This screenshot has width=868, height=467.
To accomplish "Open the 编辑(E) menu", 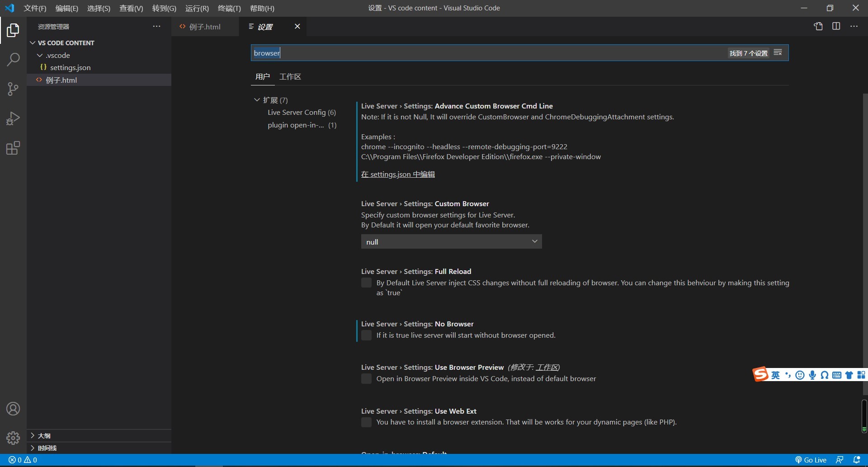I will [x=67, y=8].
